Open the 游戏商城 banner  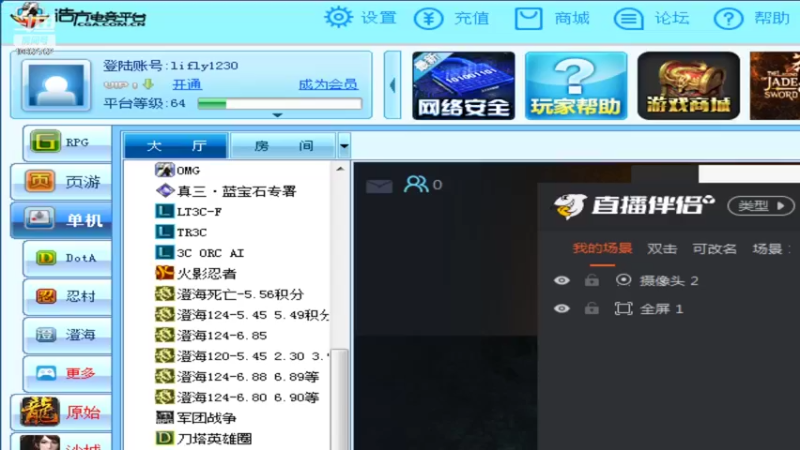(x=688, y=85)
